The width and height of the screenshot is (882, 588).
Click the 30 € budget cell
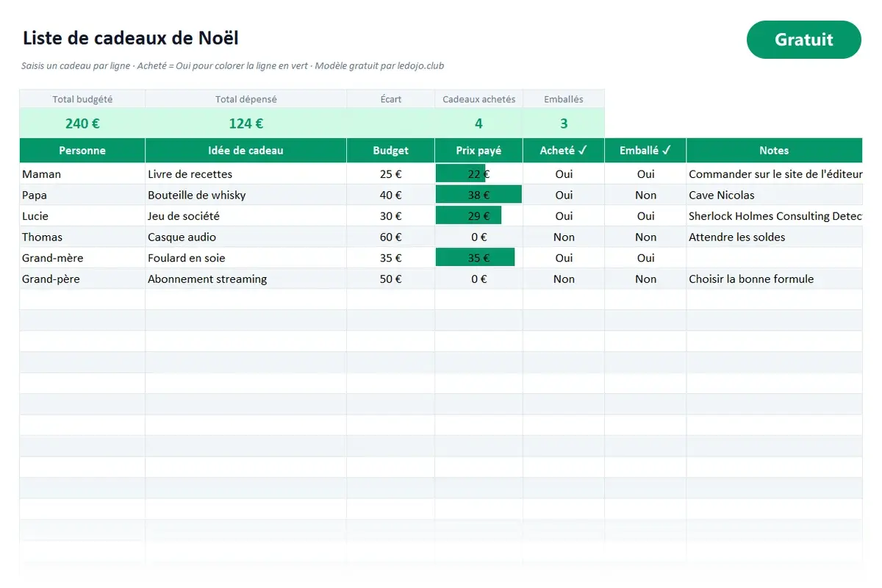coord(390,216)
